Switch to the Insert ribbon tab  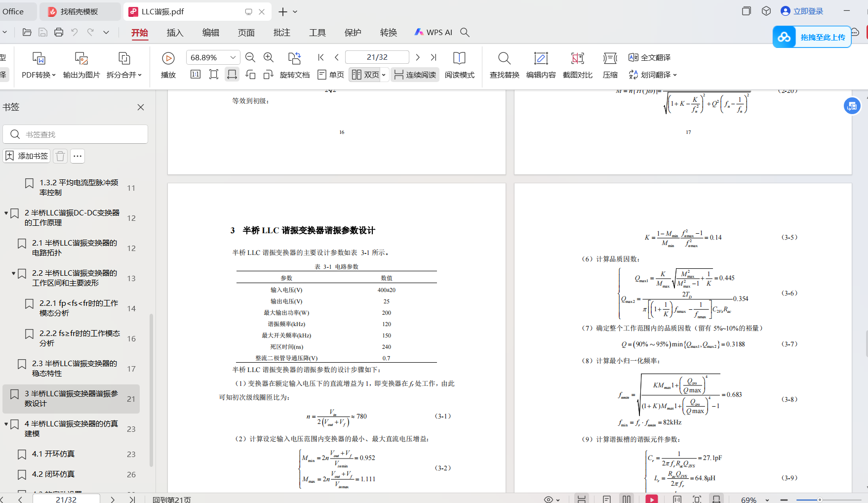[175, 33]
